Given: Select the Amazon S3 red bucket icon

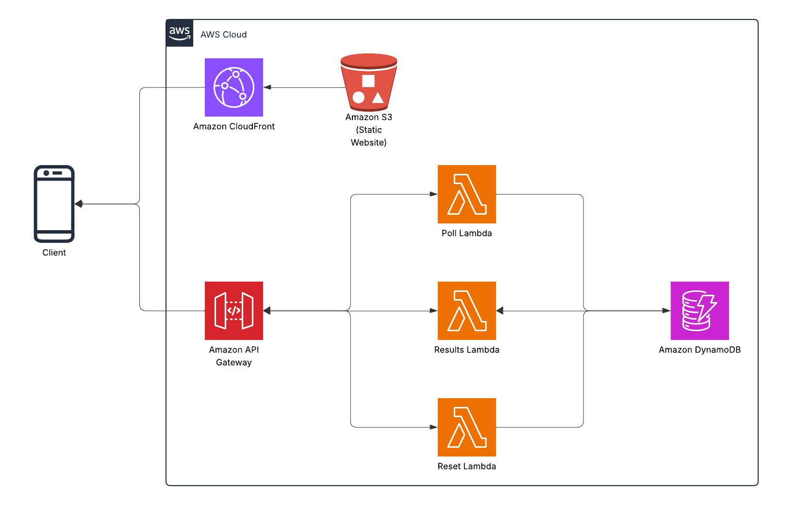Looking at the screenshot, I should (368, 83).
